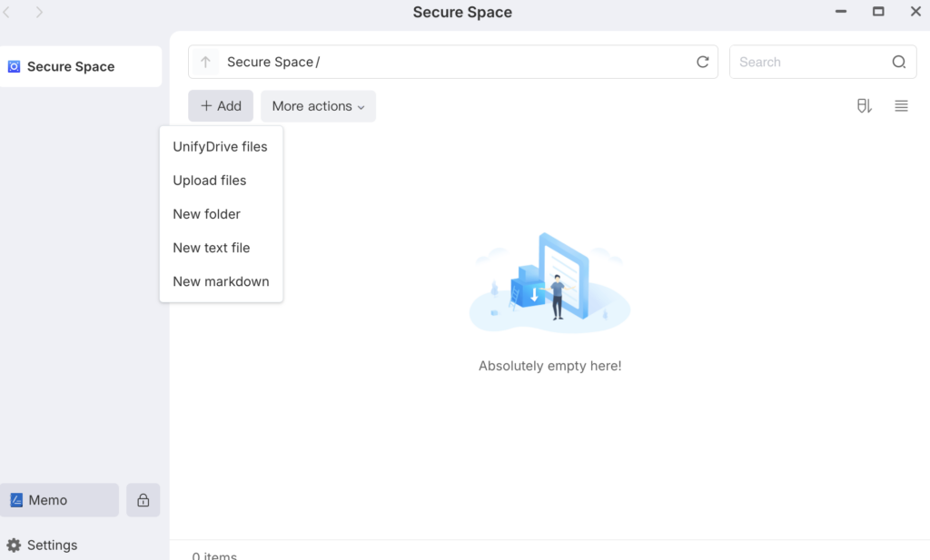The image size is (930, 560).
Task: Focus the Search input field
Action: click(808, 63)
